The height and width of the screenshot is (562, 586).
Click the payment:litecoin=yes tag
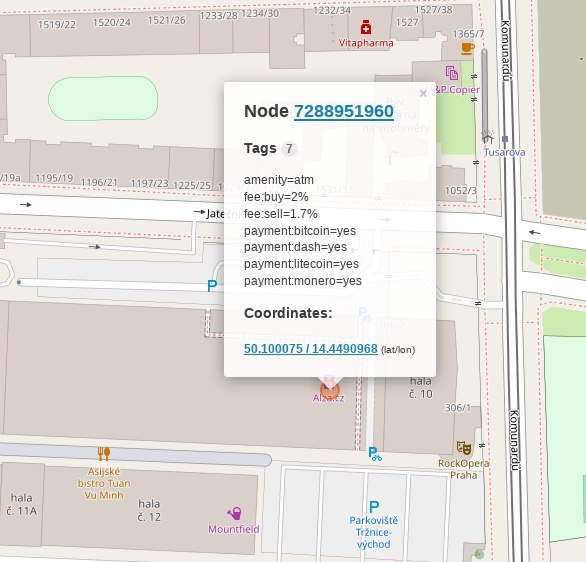(x=301, y=264)
